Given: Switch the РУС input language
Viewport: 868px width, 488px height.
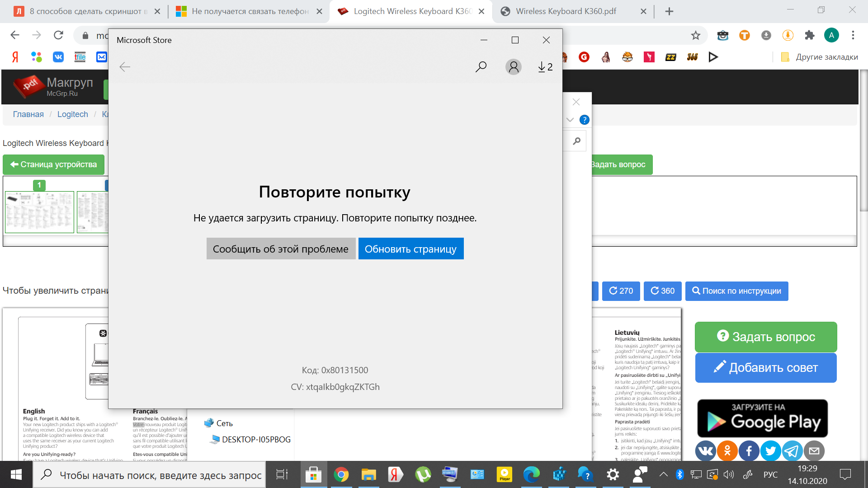Looking at the screenshot, I should pyautogui.click(x=770, y=474).
